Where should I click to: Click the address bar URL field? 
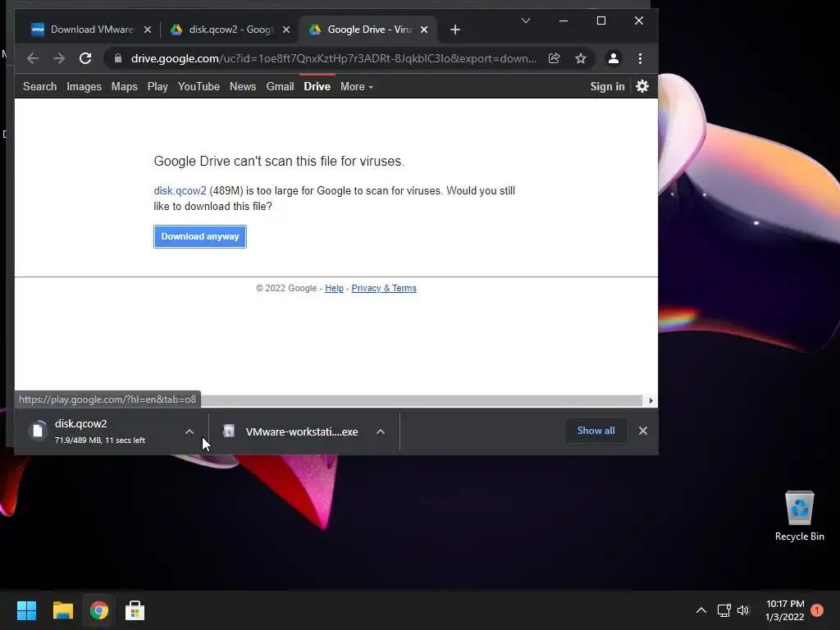(333, 58)
